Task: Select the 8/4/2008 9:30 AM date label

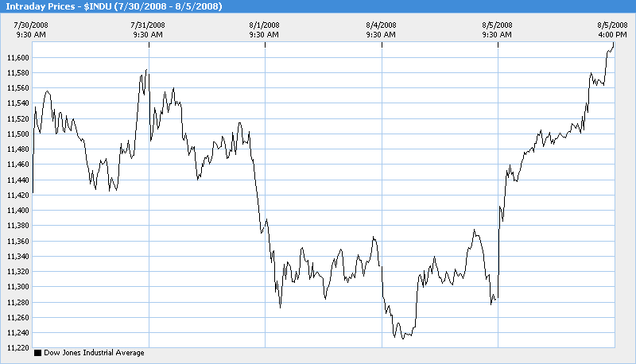Action: point(382,29)
